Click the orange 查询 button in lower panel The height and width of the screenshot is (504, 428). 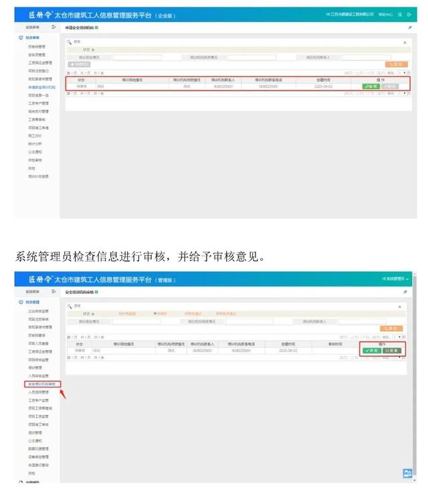(x=391, y=329)
